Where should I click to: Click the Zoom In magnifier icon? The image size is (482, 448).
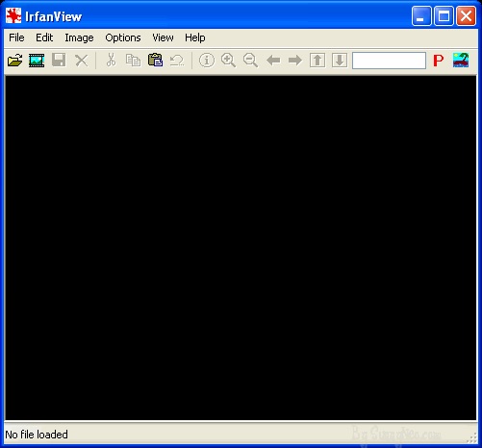[x=228, y=61]
